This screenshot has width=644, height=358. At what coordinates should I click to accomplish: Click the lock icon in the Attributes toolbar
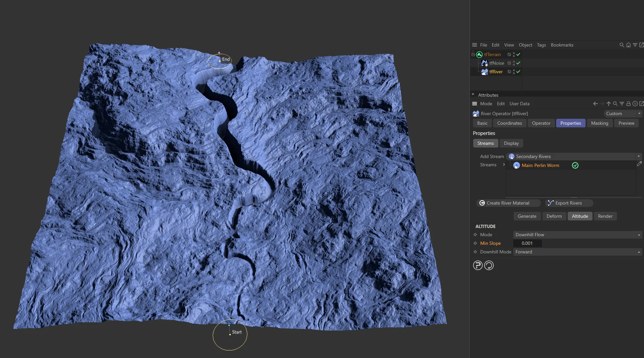point(628,103)
